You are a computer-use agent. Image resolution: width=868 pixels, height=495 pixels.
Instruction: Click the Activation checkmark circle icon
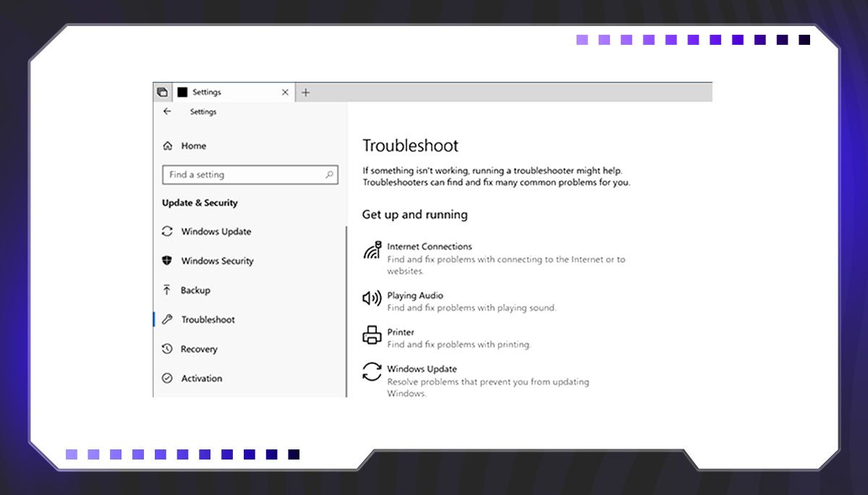(167, 378)
